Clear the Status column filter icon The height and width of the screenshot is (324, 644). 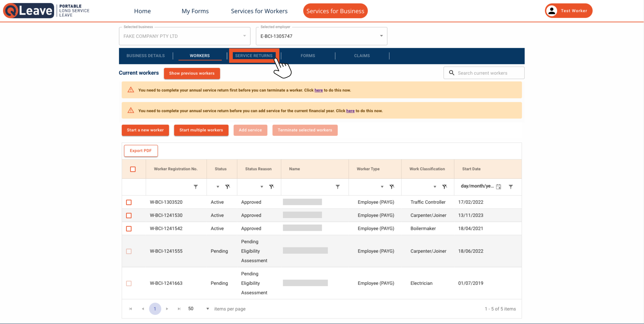click(x=228, y=187)
